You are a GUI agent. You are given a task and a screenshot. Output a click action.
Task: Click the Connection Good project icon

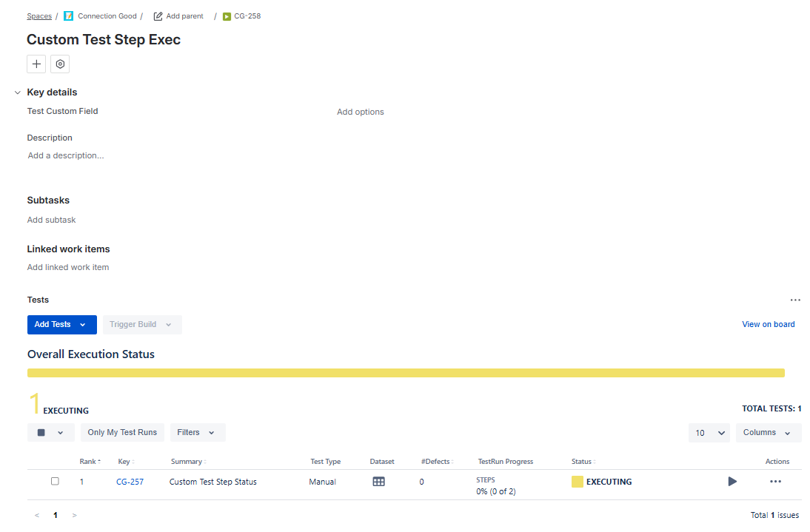[69, 16]
